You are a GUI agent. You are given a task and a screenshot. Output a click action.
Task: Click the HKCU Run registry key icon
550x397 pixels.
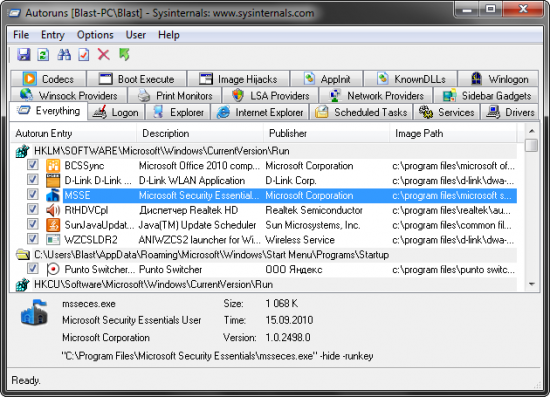(x=23, y=284)
